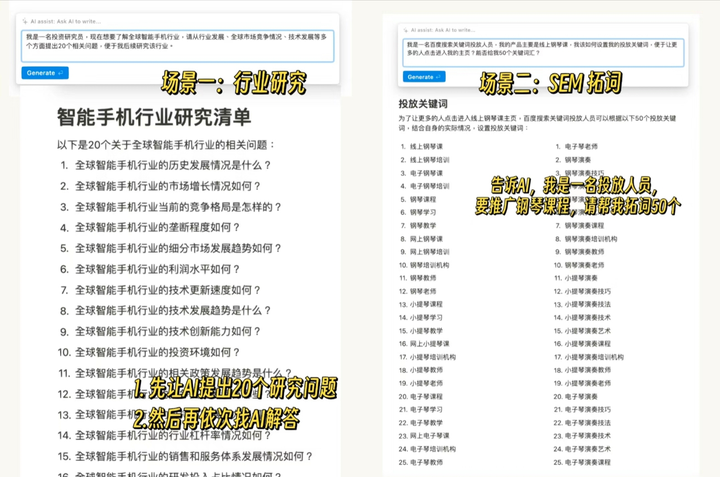Click Generate in the industry research panel

coord(45,73)
